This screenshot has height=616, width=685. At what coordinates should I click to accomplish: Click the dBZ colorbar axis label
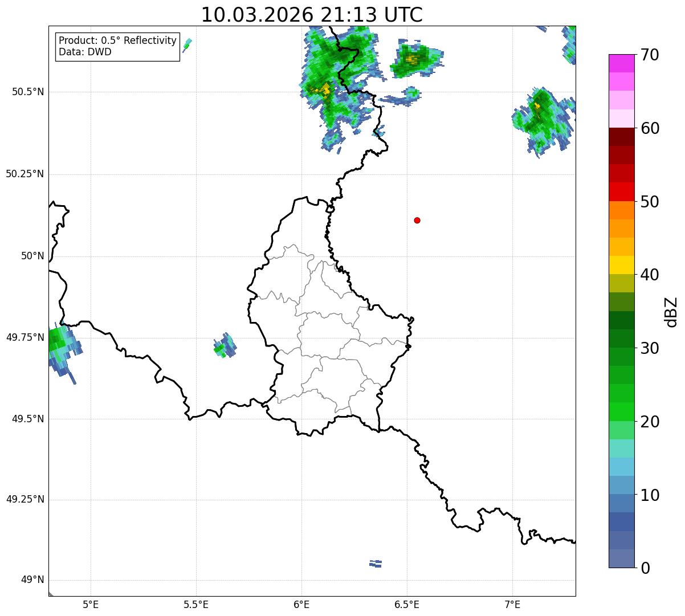point(671,312)
